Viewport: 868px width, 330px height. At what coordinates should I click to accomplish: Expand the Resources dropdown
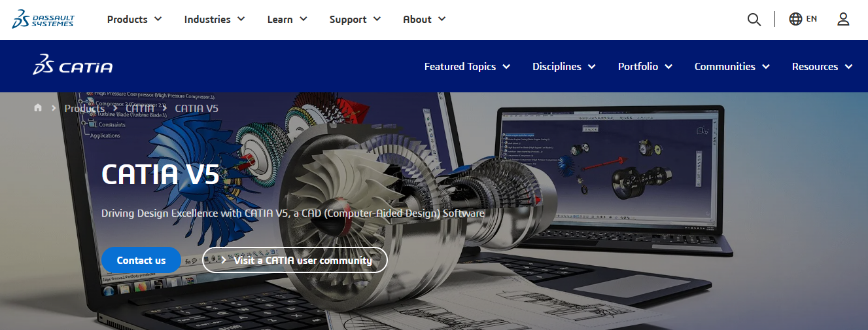pyautogui.click(x=822, y=66)
